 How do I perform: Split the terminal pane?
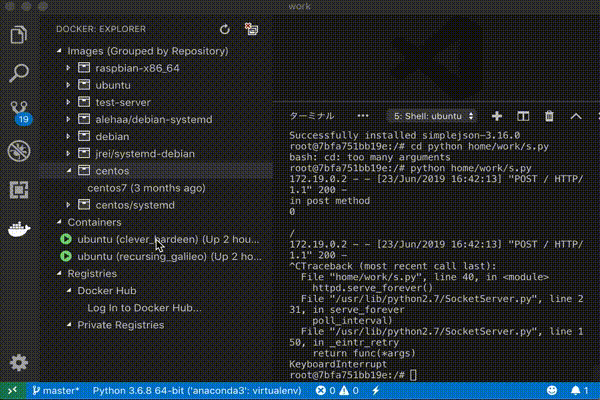523,116
